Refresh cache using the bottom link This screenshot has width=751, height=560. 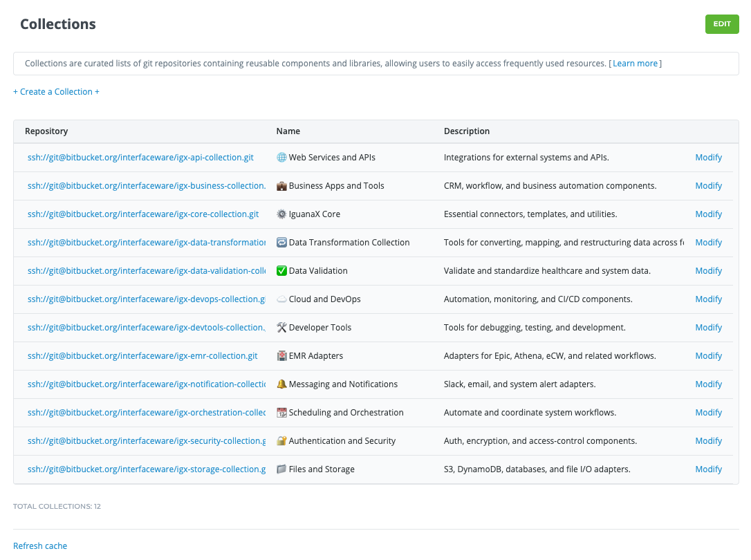coord(40,546)
